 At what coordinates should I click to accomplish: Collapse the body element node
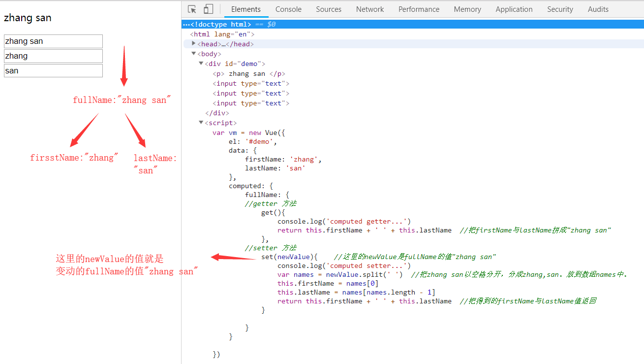click(194, 54)
